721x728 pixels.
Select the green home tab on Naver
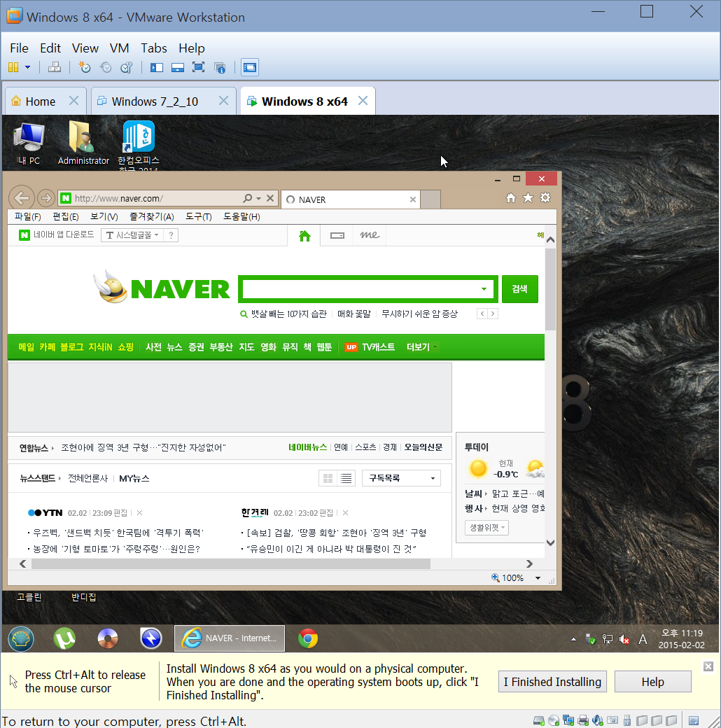tap(304, 236)
